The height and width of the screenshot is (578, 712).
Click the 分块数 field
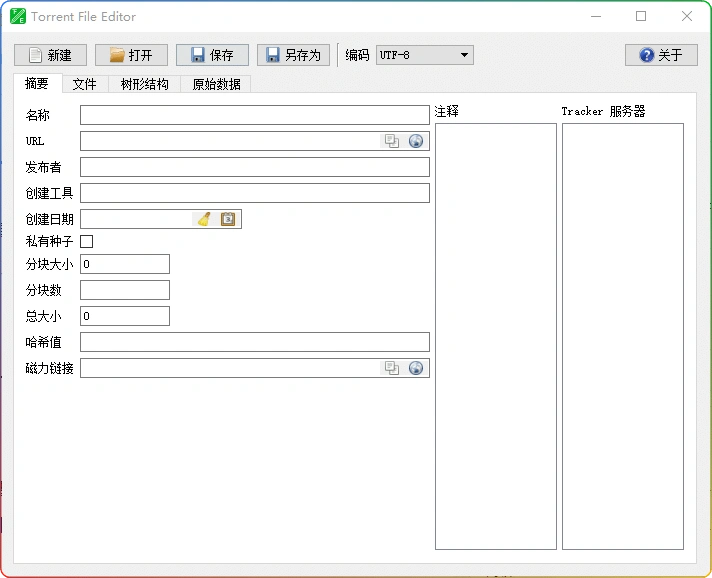tap(125, 290)
